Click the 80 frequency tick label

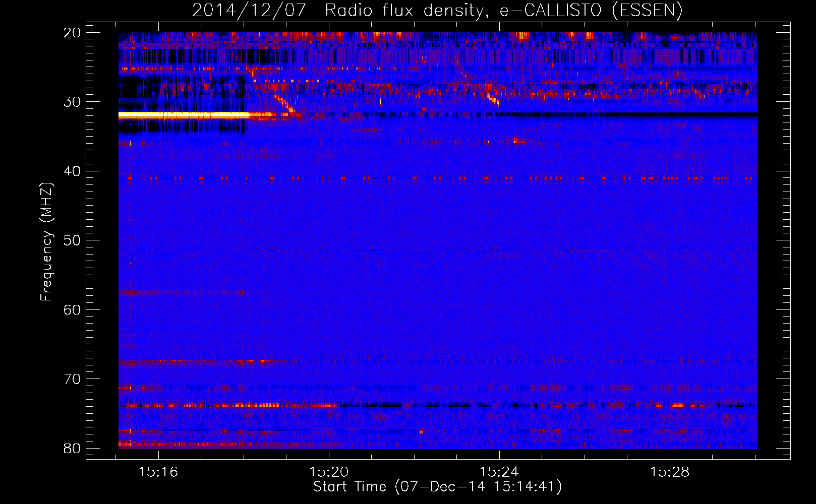tap(73, 448)
